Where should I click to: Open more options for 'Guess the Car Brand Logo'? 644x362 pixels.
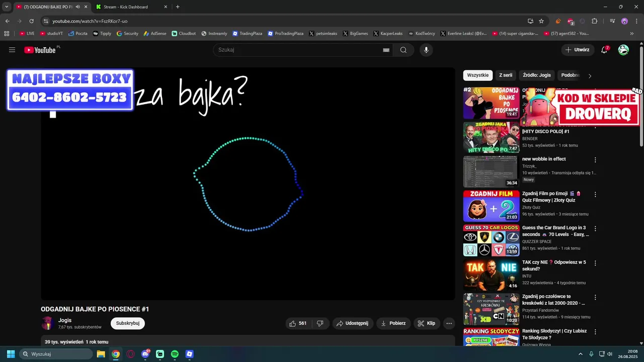point(595,228)
